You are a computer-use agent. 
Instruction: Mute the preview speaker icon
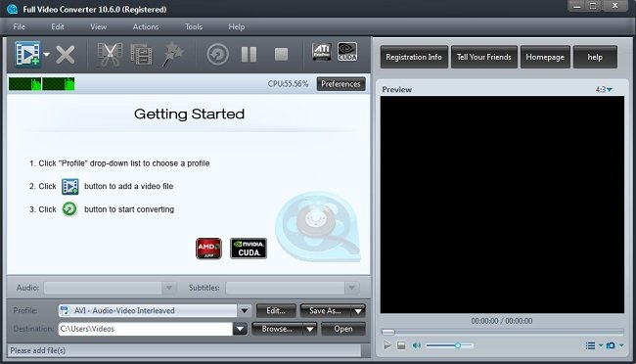pos(416,345)
